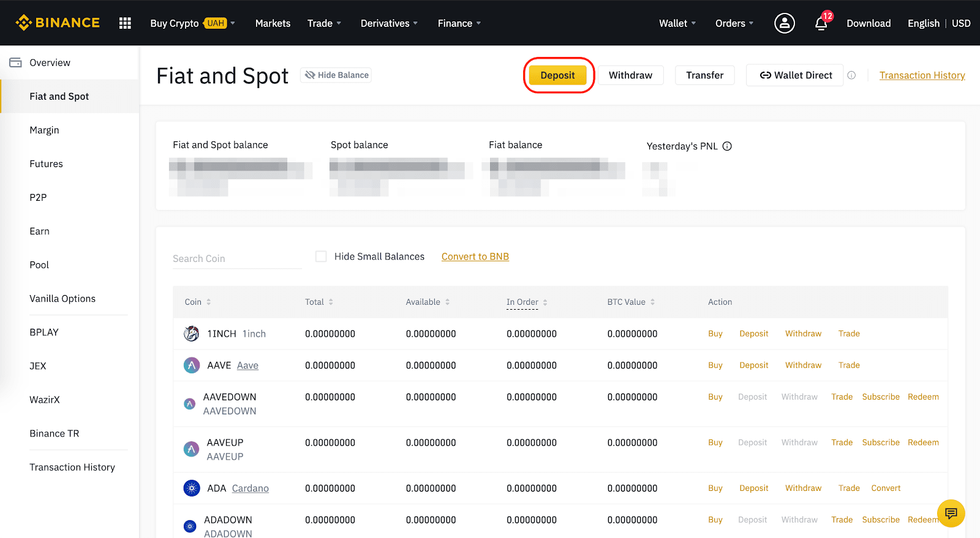Select Fiat and Spot in sidebar
980x538 pixels.
70,96
